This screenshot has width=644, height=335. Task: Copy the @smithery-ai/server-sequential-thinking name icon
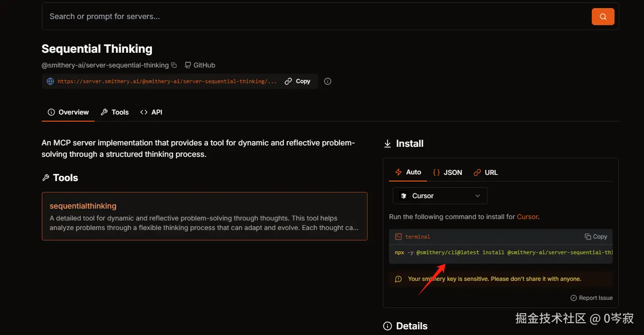pyautogui.click(x=174, y=65)
